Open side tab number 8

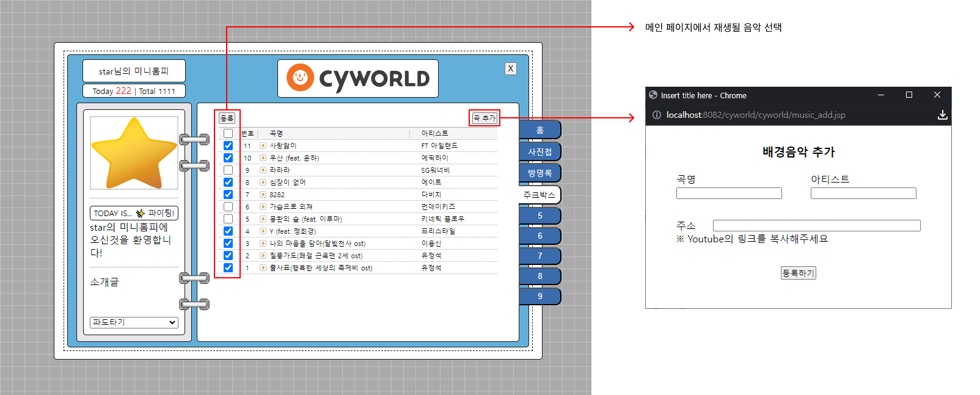tap(539, 276)
